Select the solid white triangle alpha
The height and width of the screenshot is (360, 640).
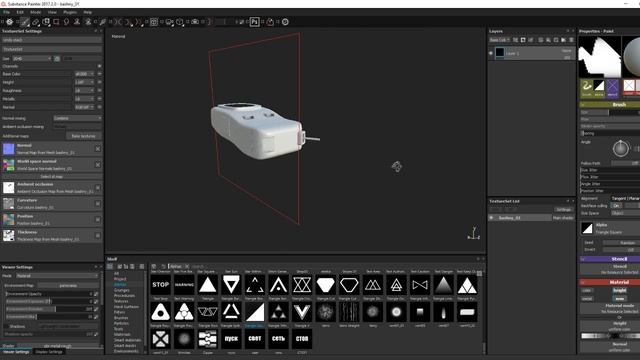(x=208, y=285)
